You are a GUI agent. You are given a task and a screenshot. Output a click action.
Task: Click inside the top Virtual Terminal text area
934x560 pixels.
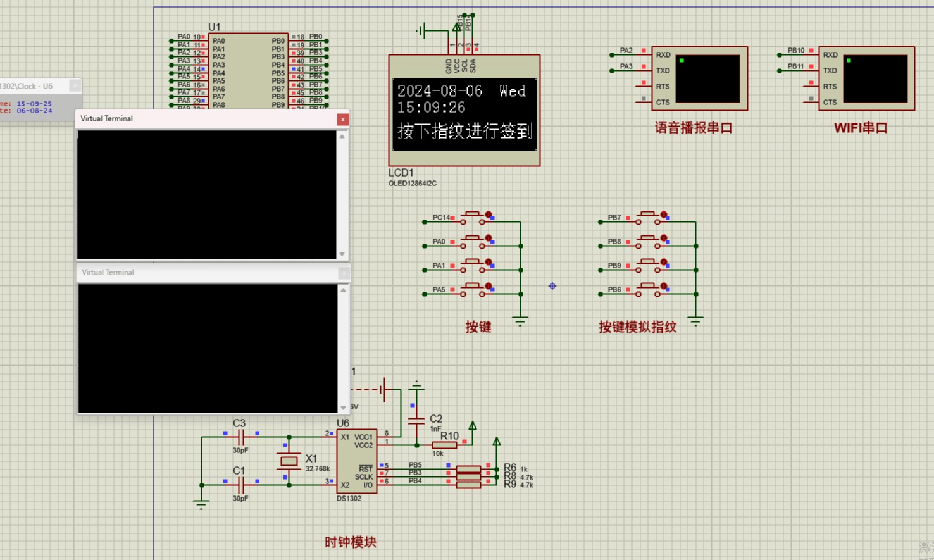click(206, 194)
